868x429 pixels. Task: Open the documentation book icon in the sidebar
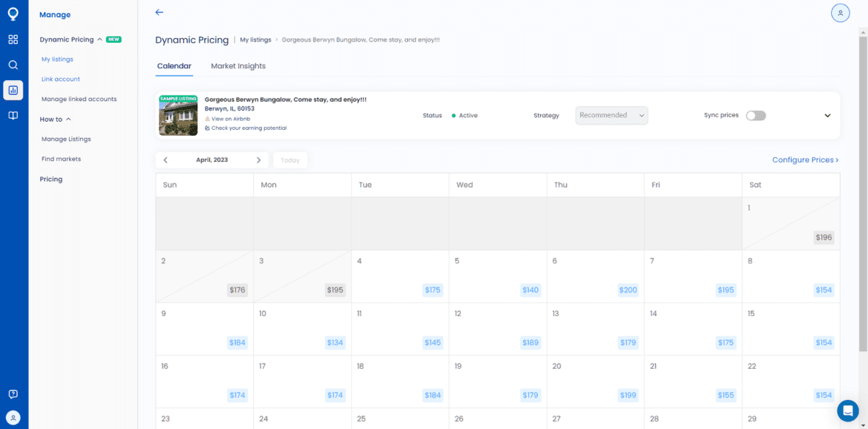(13, 117)
